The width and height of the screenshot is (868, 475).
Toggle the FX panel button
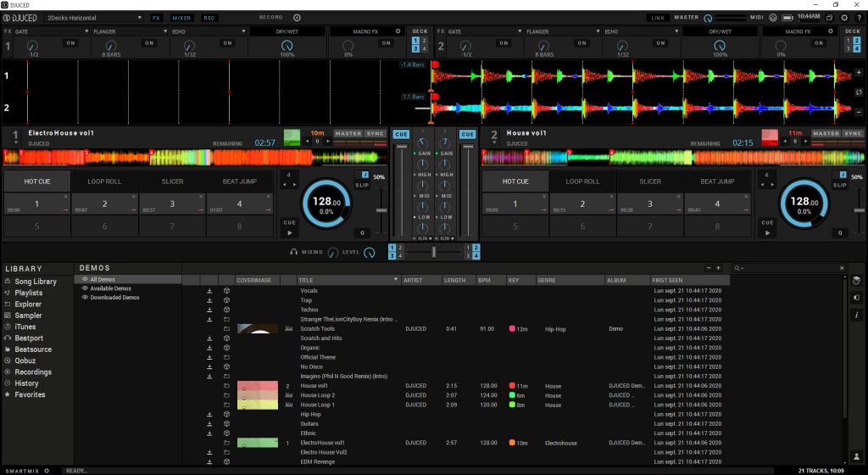click(x=156, y=18)
